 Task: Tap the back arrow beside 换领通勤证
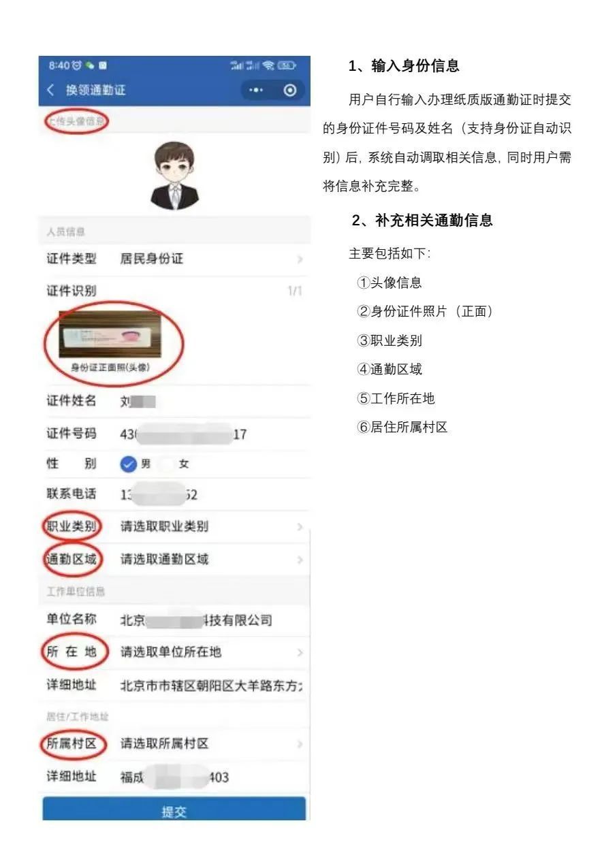[x=50, y=91]
